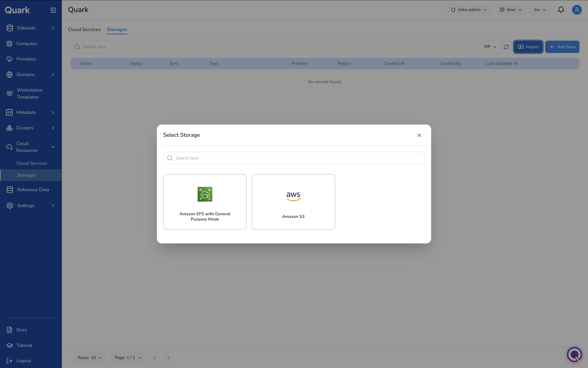
Task: Open Computes in the sidebar
Action: [27, 44]
